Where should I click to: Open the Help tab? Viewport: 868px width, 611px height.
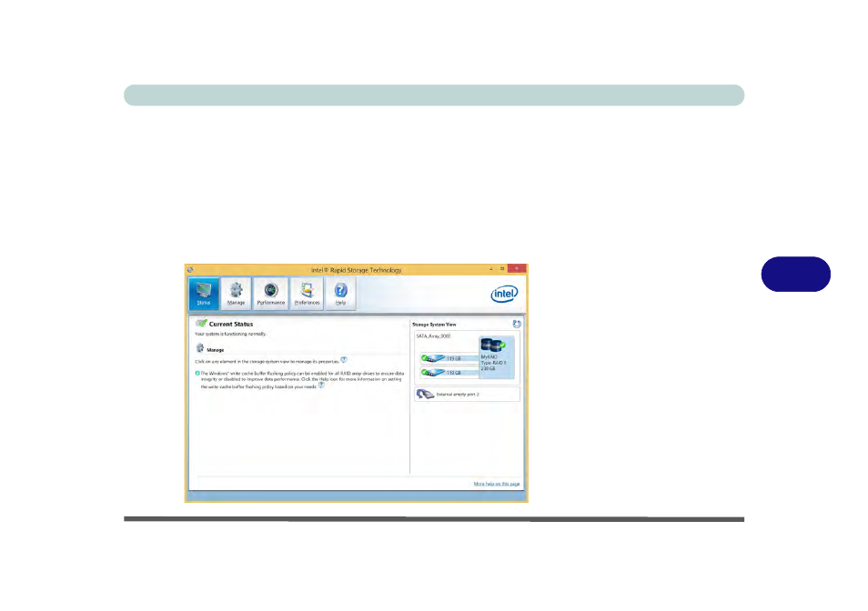(340, 293)
